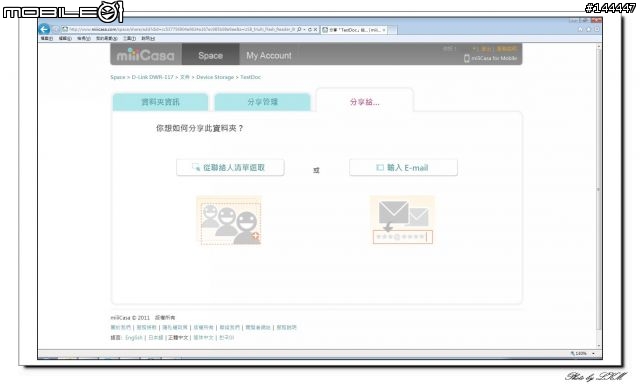640x388 pixels.
Task: Open the browser tools gear icon
Action: [x=596, y=29]
